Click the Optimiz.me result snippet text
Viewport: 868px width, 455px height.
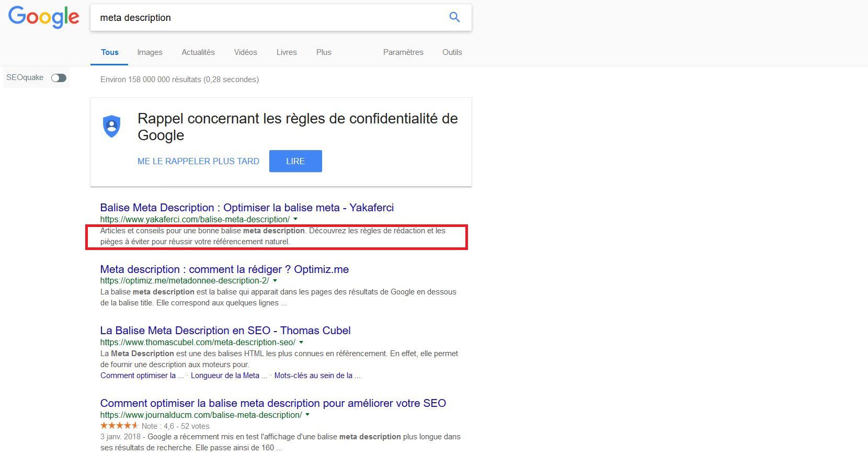(278, 297)
